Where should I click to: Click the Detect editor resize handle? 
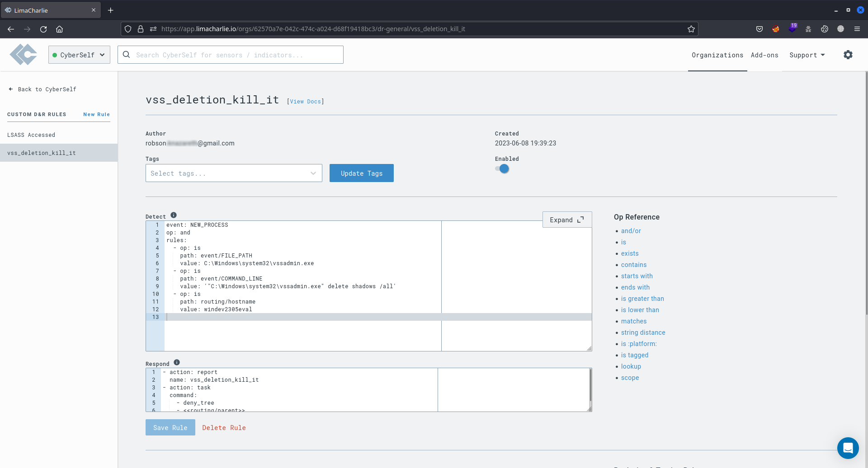coord(589,348)
